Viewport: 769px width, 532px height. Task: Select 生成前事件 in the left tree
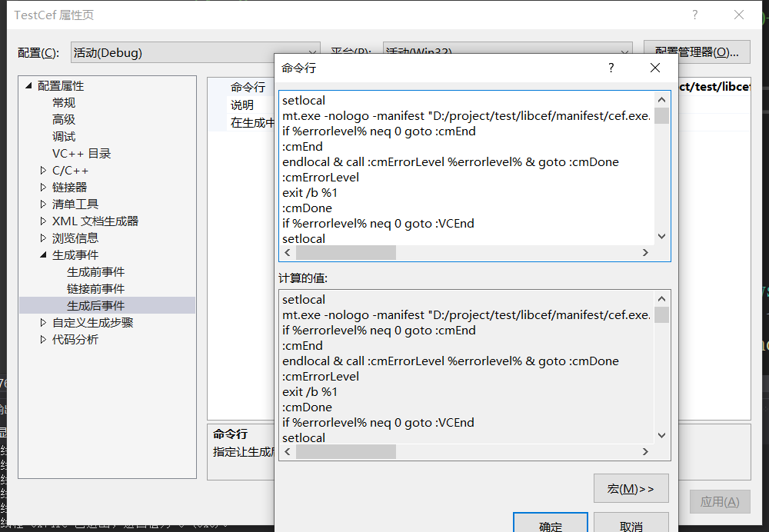pyautogui.click(x=95, y=271)
